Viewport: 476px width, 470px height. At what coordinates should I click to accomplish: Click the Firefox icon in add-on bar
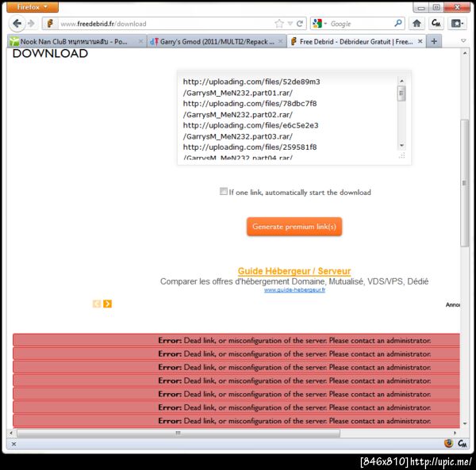(449, 443)
